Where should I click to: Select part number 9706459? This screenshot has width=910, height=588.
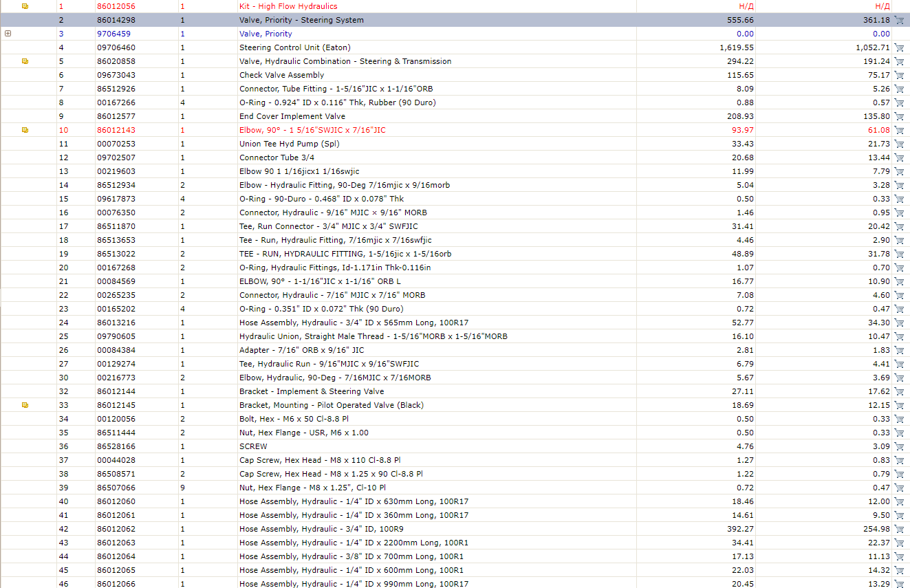point(113,34)
